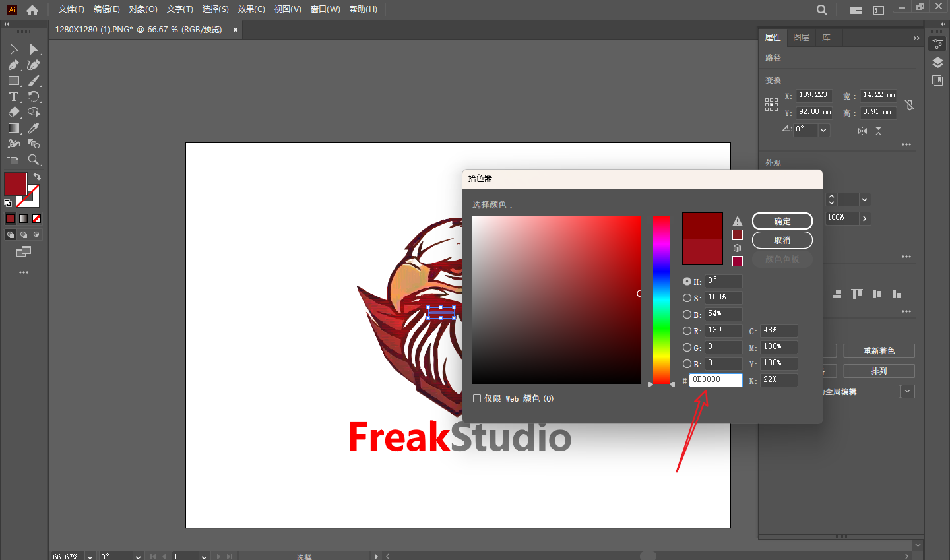Select the Gradient tool

point(13,128)
